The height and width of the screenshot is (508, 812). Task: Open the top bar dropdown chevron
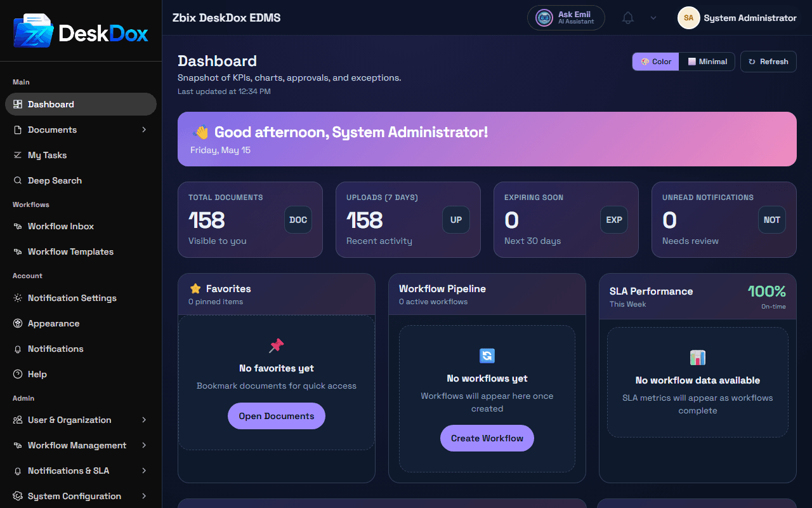653,18
